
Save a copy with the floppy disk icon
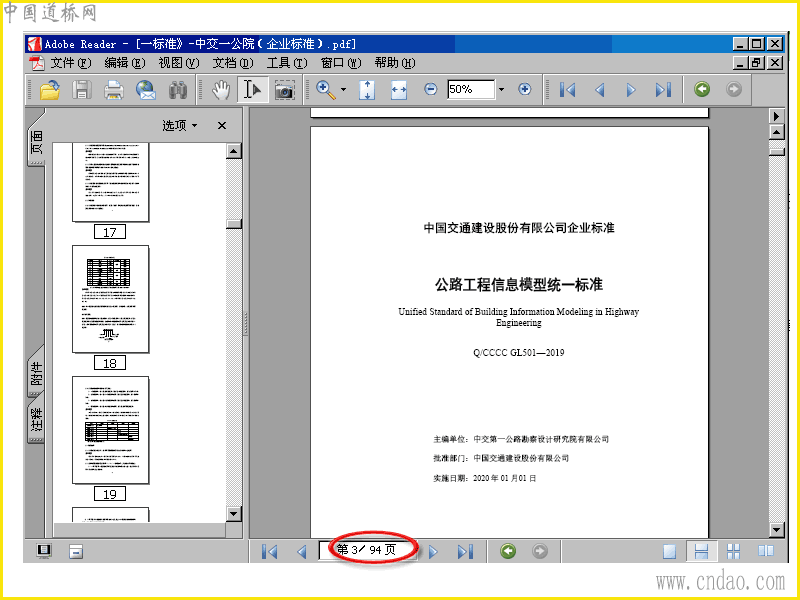click(82, 90)
